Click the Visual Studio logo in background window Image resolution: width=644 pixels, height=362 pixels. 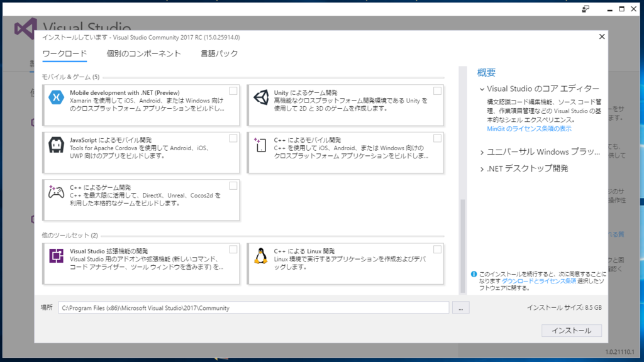(25, 29)
